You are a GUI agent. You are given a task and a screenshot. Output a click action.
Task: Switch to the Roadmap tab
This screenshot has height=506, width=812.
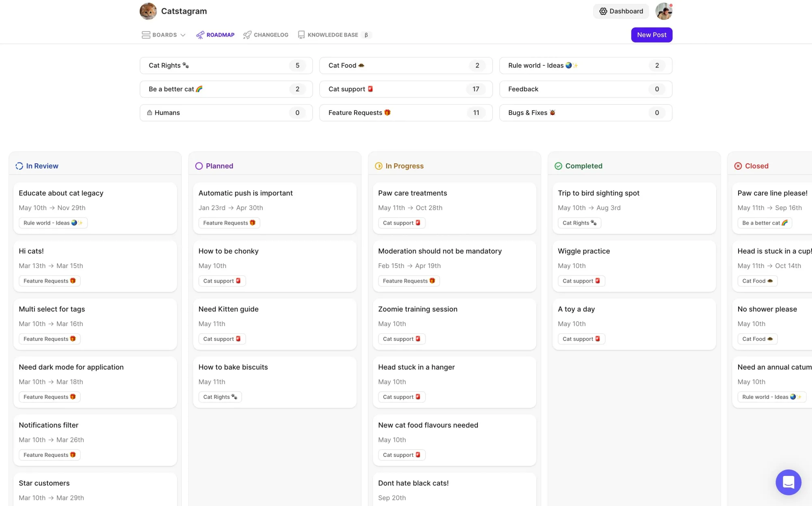215,35
